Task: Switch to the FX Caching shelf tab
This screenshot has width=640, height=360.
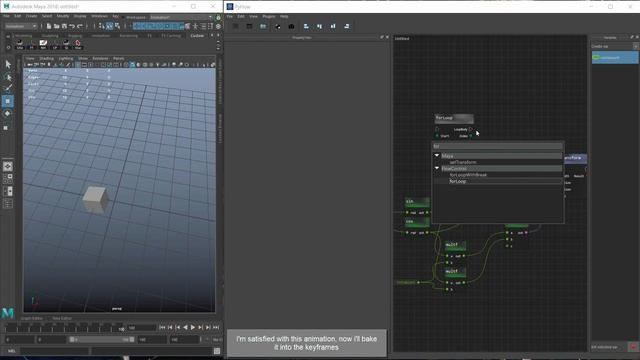Action: [x=171, y=36]
